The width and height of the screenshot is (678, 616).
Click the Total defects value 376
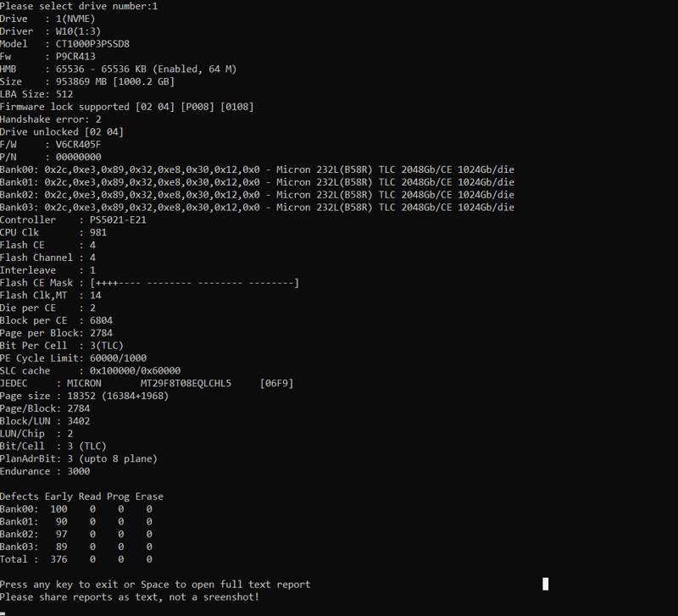[58, 559]
